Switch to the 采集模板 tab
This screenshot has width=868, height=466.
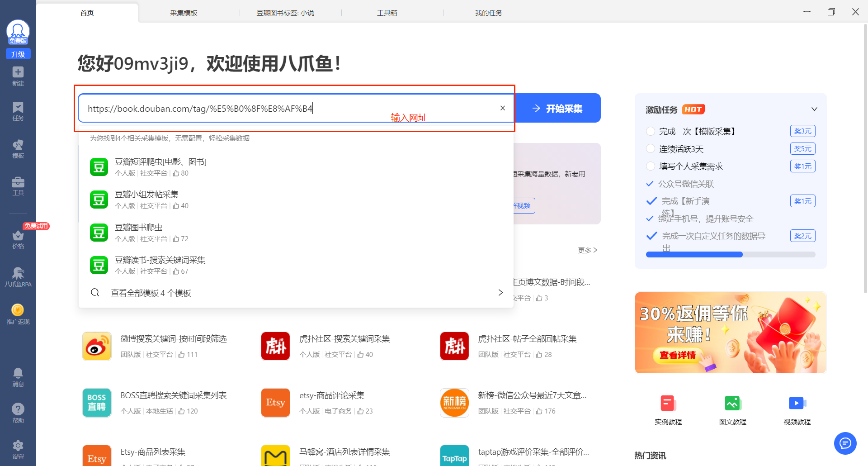tap(184, 13)
